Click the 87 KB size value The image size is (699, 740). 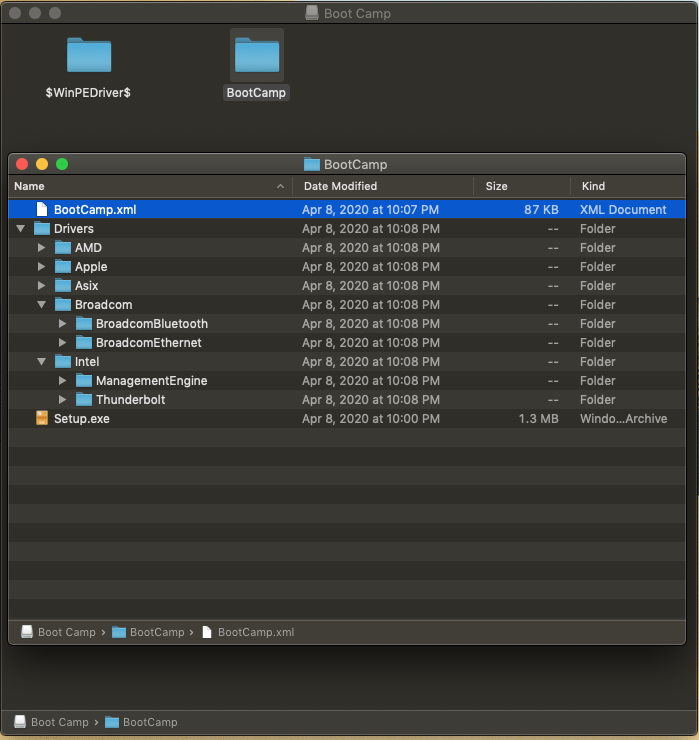(x=541, y=210)
